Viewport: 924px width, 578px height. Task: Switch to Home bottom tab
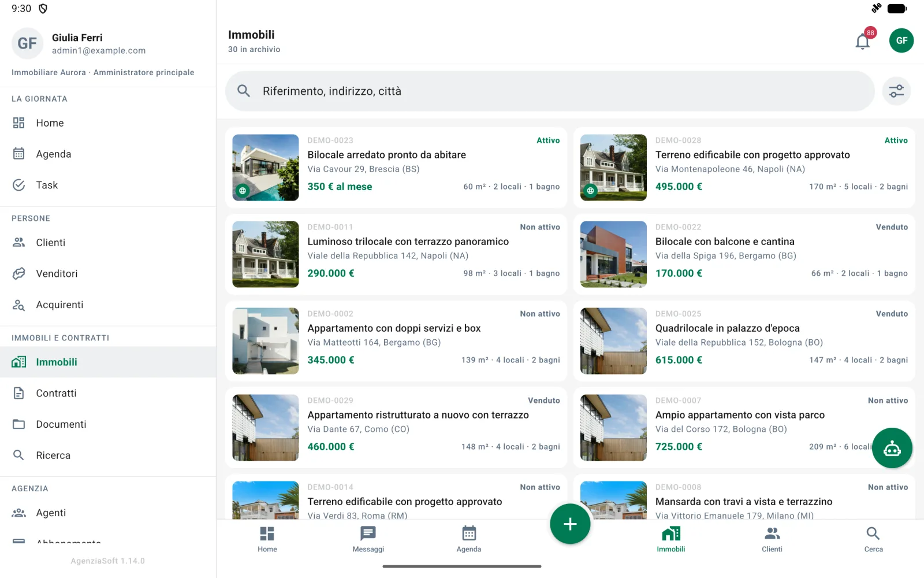point(267,539)
